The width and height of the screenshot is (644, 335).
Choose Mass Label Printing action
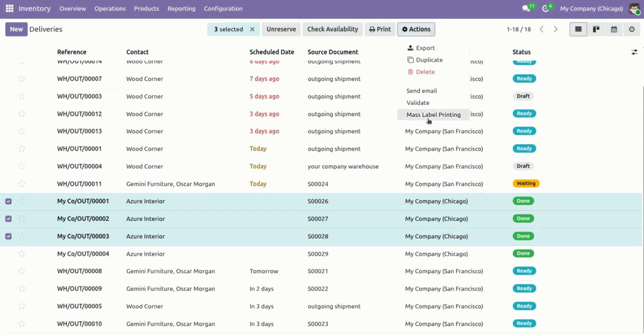click(x=433, y=115)
